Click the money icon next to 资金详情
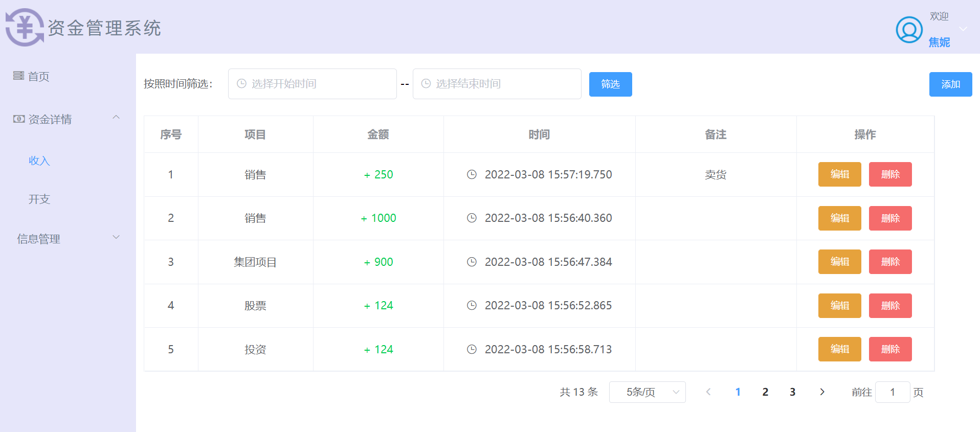Screen dimensions: 980x432 tap(19, 119)
